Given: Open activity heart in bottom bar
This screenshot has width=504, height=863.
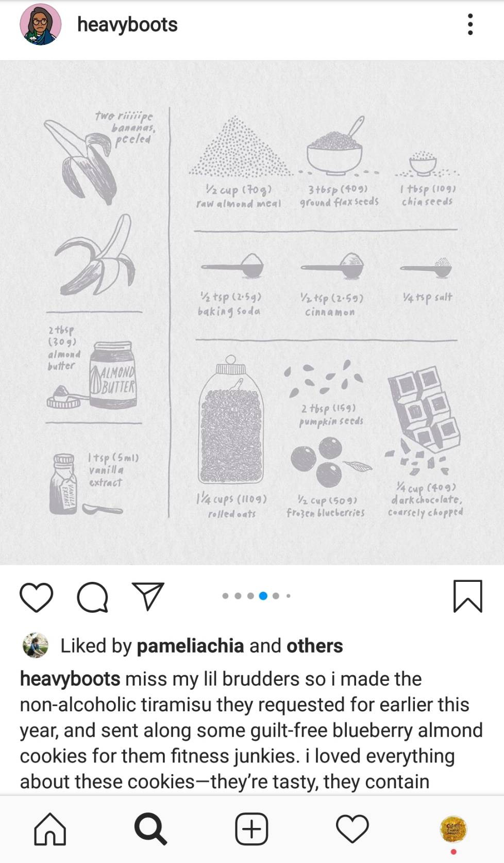Looking at the screenshot, I should [x=352, y=829].
